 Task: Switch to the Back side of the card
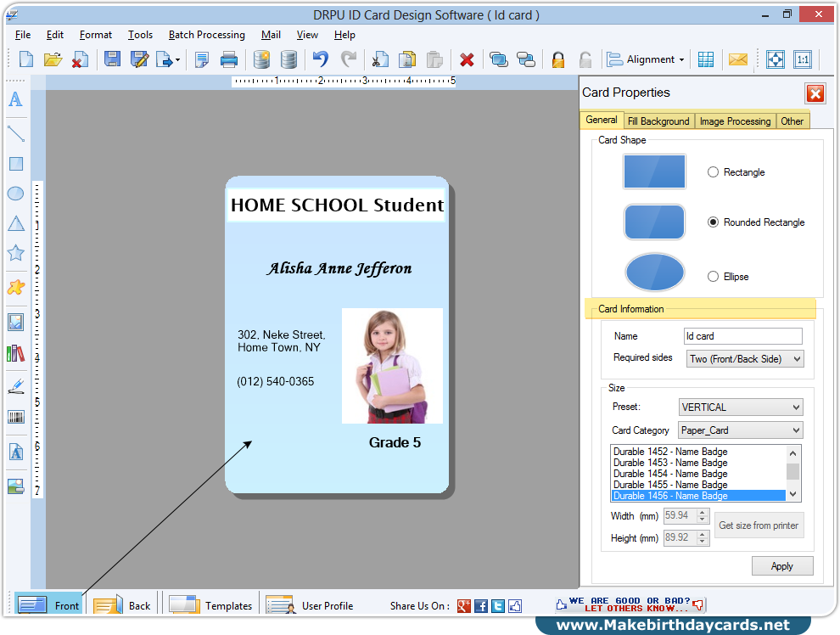pos(123,605)
